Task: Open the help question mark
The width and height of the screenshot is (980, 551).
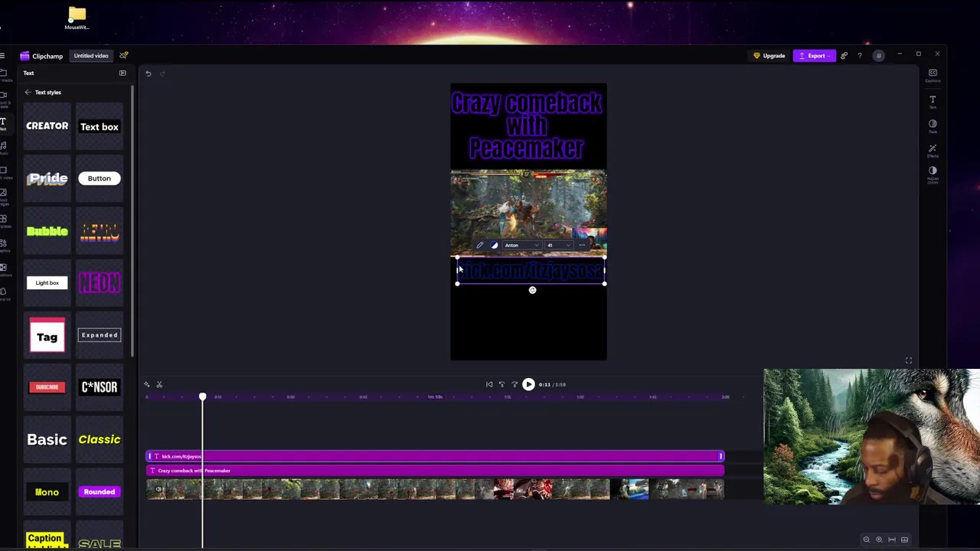Action: [x=860, y=56]
